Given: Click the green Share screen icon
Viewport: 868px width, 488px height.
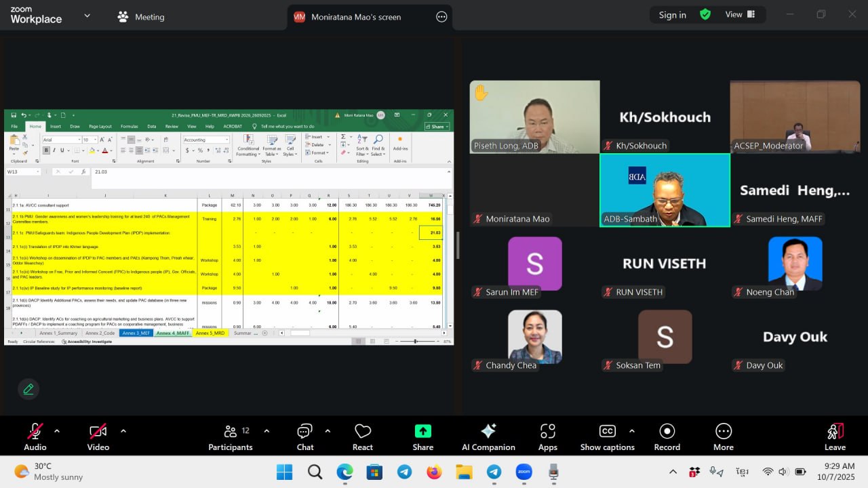Looking at the screenshot, I should pyautogui.click(x=422, y=432).
